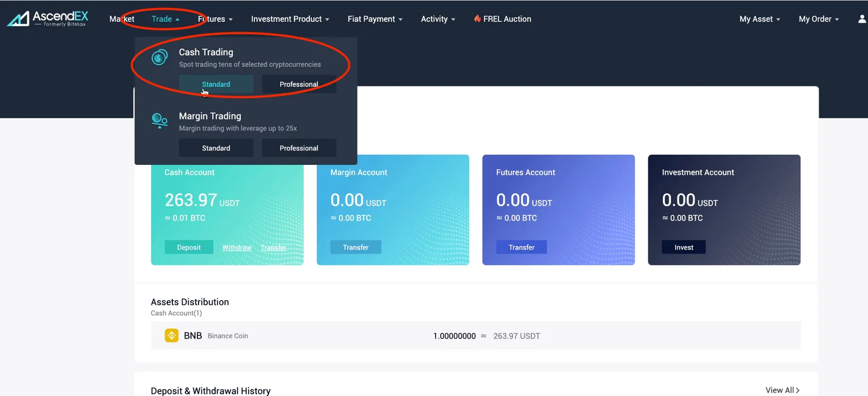Image resolution: width=868 pixels, height=396 pixels.
Task: Click the BNB amount 1.00000000
Action: [x=455, y=336]
